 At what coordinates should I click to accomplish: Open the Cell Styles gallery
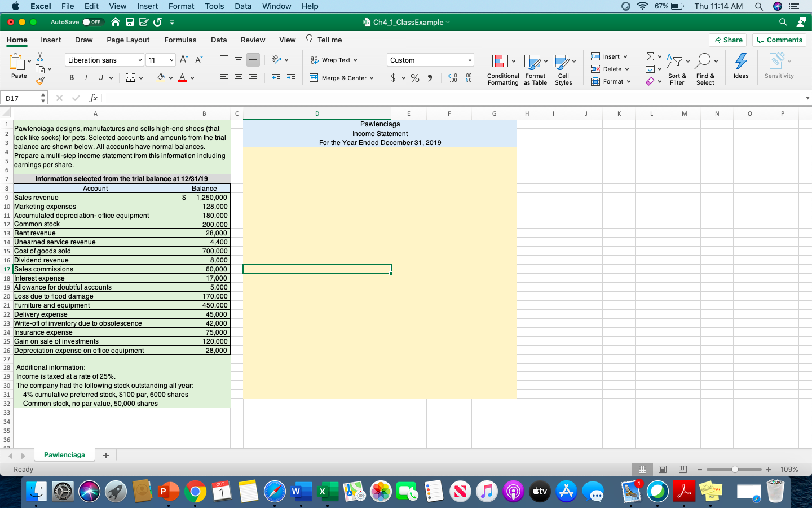pos(563,69)
